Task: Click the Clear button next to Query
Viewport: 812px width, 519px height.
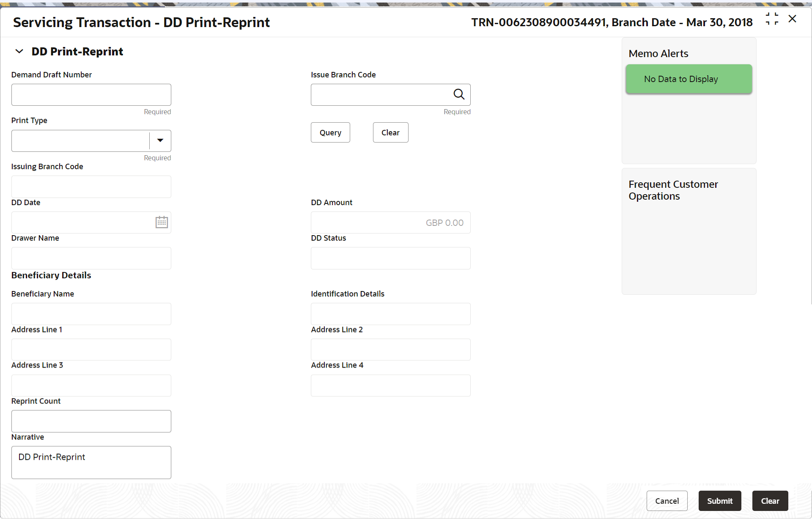Action: click(x=391, y=132)
